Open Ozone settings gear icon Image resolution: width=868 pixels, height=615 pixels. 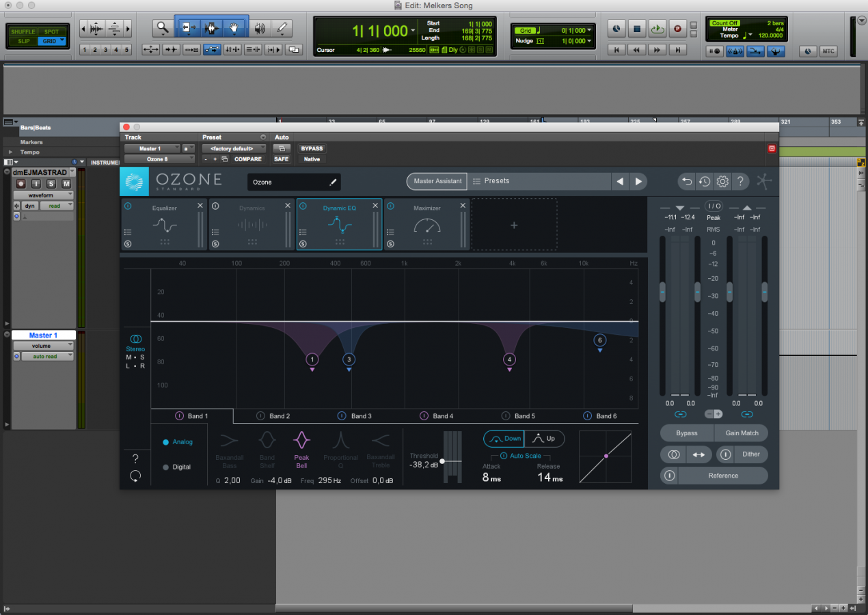tap(722, 182)
